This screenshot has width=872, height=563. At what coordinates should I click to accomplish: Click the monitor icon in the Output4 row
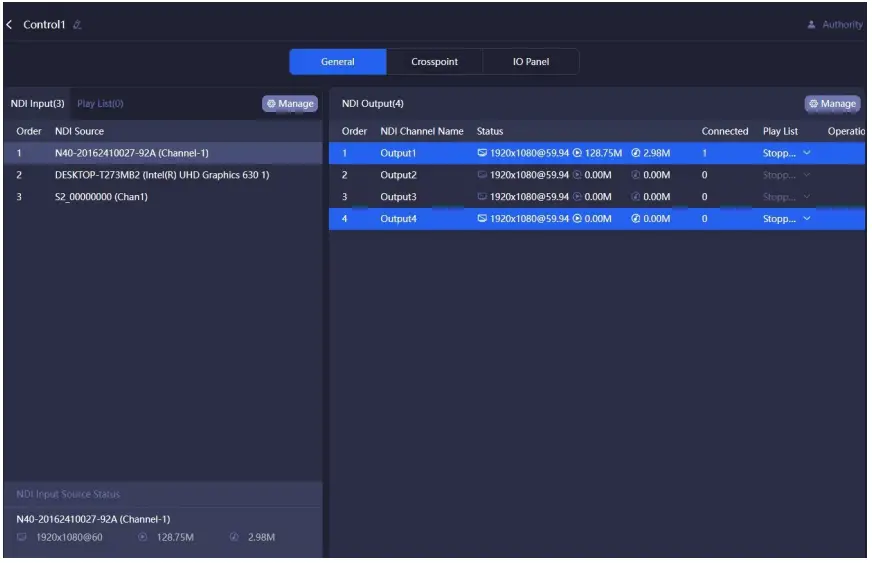coord(482,219)
